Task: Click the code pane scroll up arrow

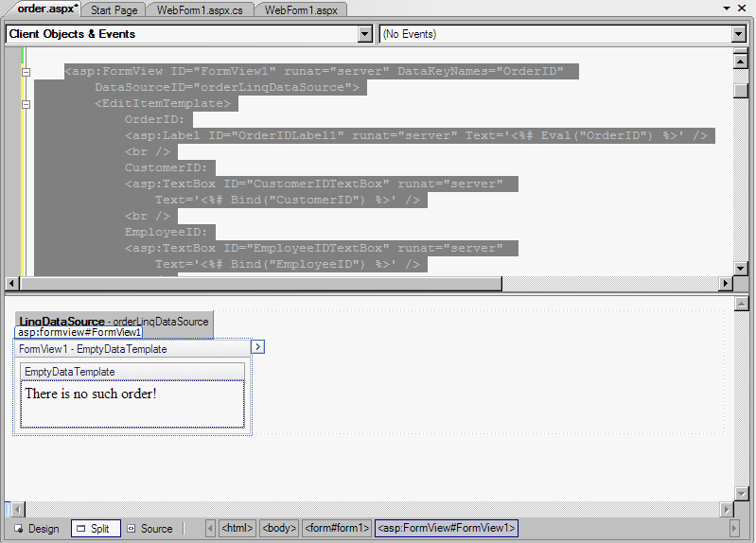Action: (741, 61)
